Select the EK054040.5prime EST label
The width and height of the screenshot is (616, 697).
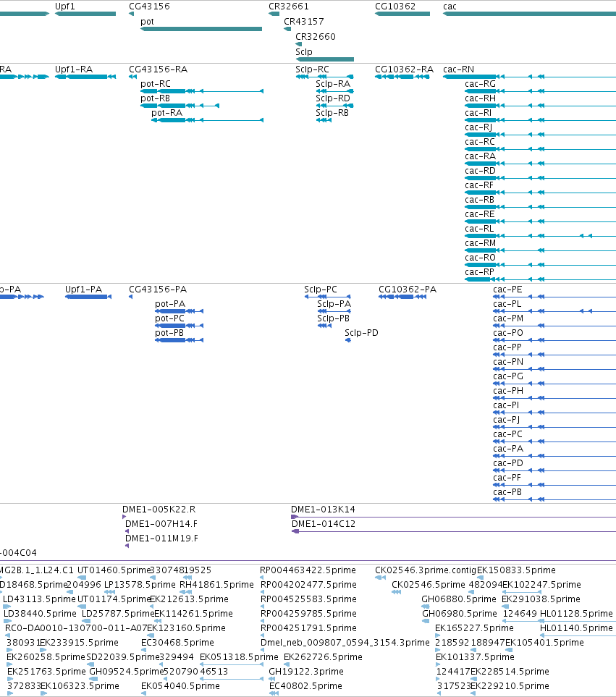(180, 686)
